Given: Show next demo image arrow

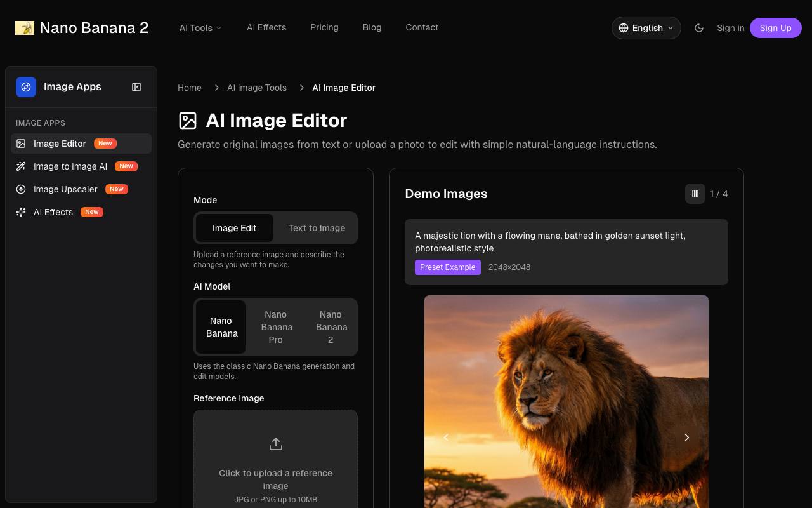Looking at the screenshot, I should click(686, 437).
